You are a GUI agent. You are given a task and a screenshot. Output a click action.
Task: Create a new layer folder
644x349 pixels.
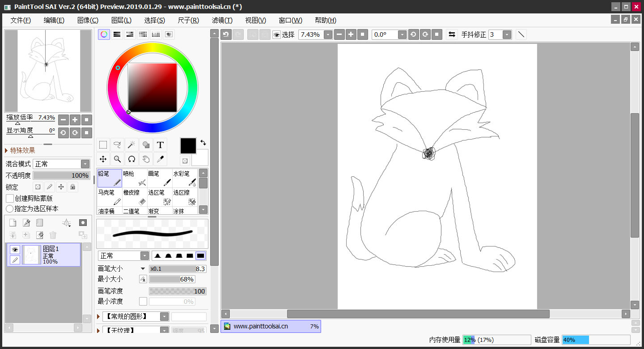click(x=39, y=222)
